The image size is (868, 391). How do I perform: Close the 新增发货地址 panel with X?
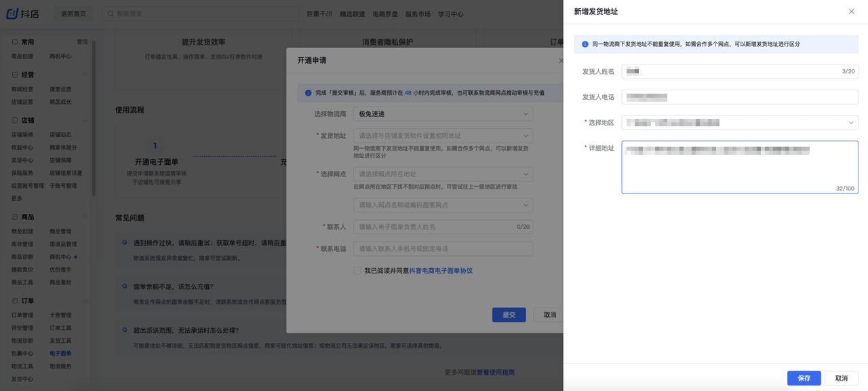851,12
